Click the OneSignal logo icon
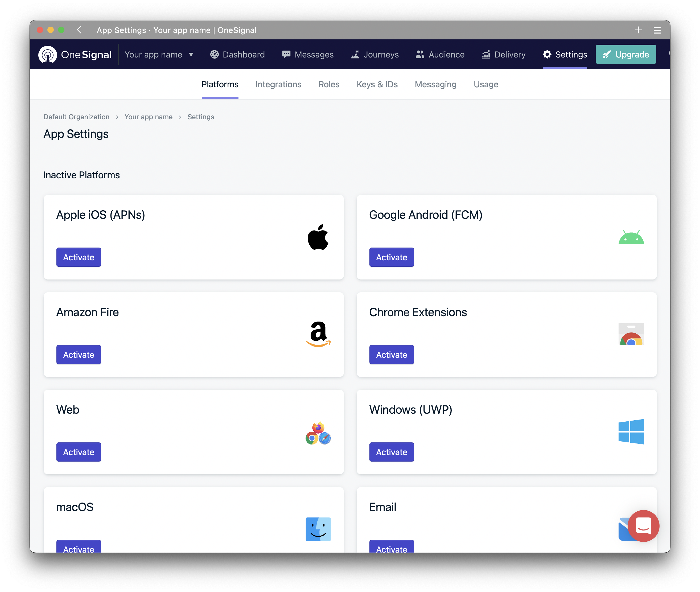The image size is (700, 592). coord(47,54)
